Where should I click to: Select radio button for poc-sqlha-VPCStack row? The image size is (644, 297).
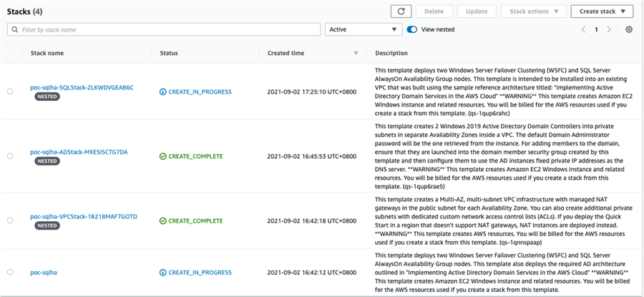[x=10, y=220]
